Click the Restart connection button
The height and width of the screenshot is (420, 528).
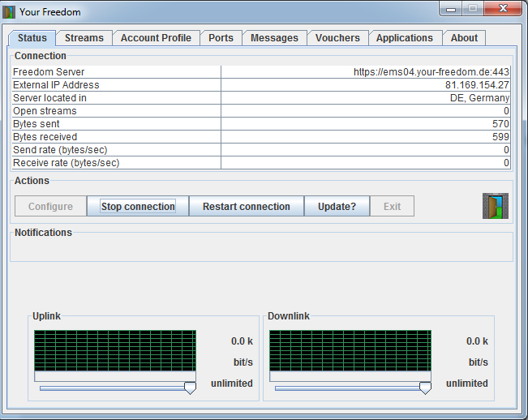tap(246, 207)
